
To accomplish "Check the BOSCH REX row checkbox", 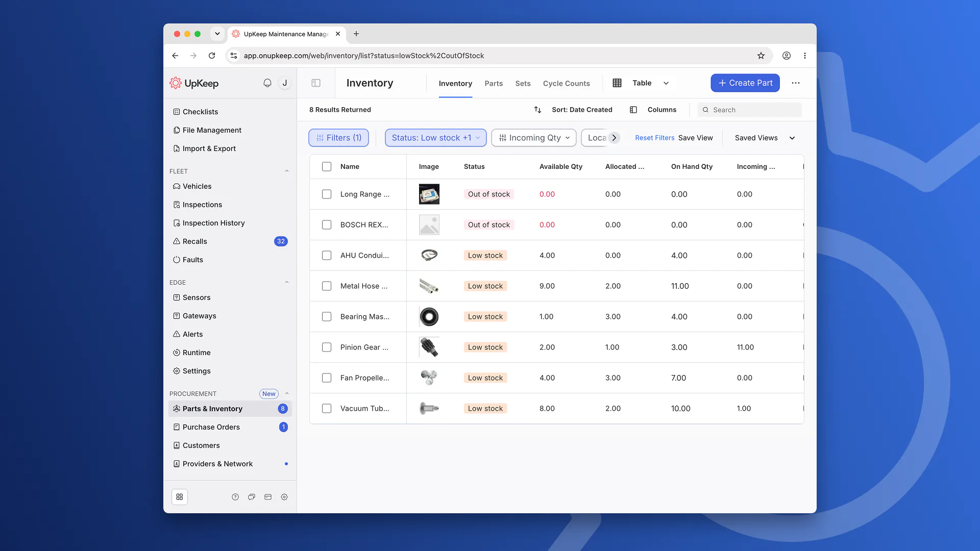I will click(327, 225).
